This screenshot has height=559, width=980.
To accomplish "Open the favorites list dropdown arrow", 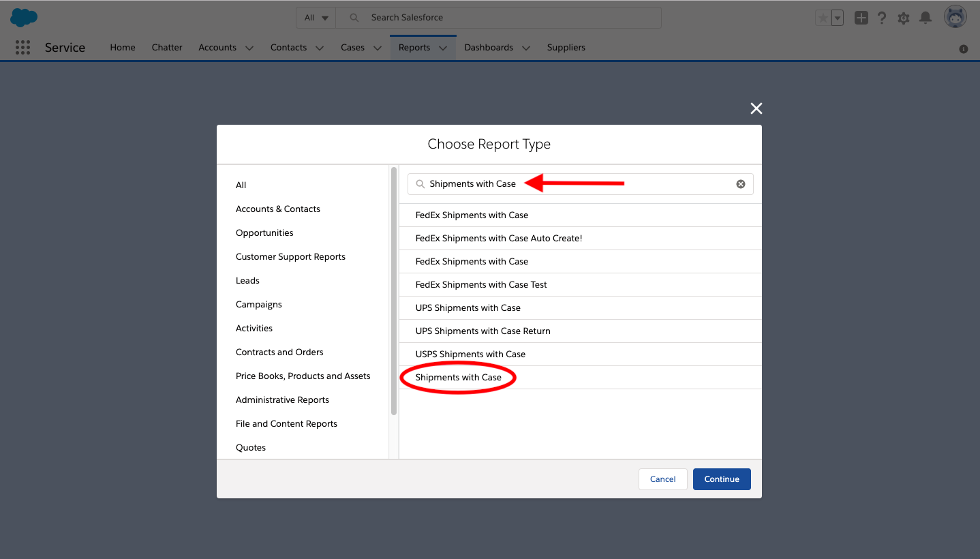I will (838, 18).
